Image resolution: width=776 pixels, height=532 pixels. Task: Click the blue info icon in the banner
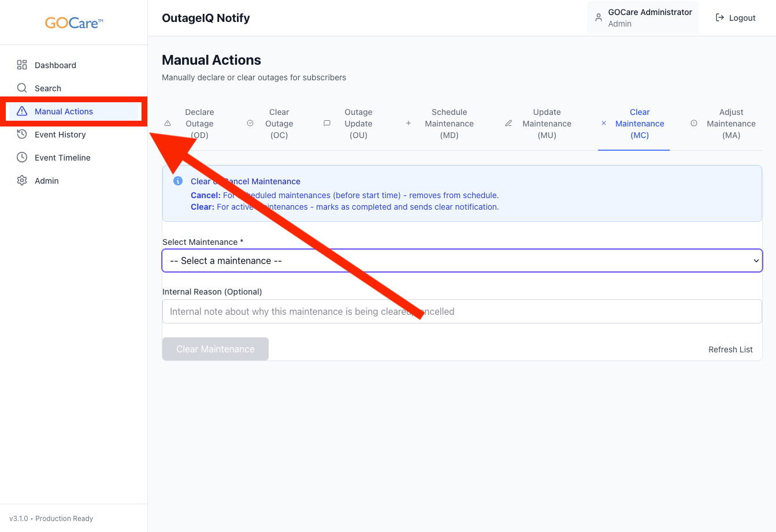coord(178,181)
